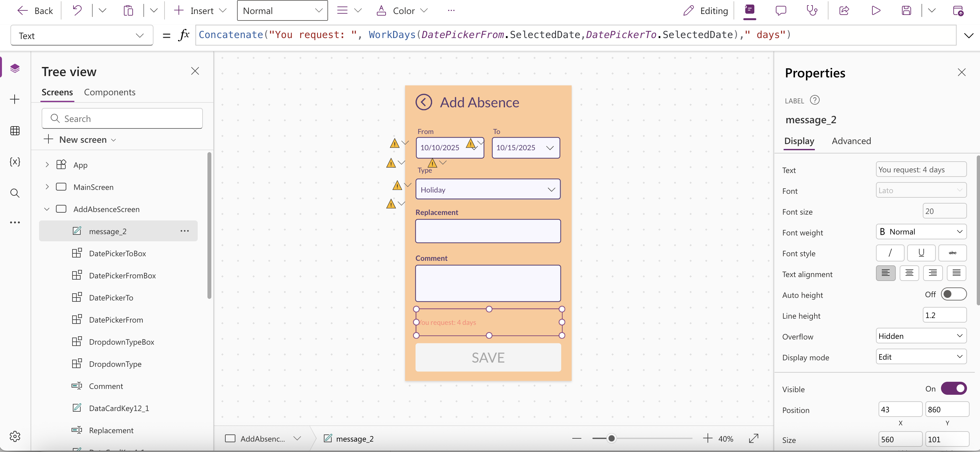Viewport: 980px width, 452px height.
Task: Open the paste options chevron
Action: [x=154, y=11]
